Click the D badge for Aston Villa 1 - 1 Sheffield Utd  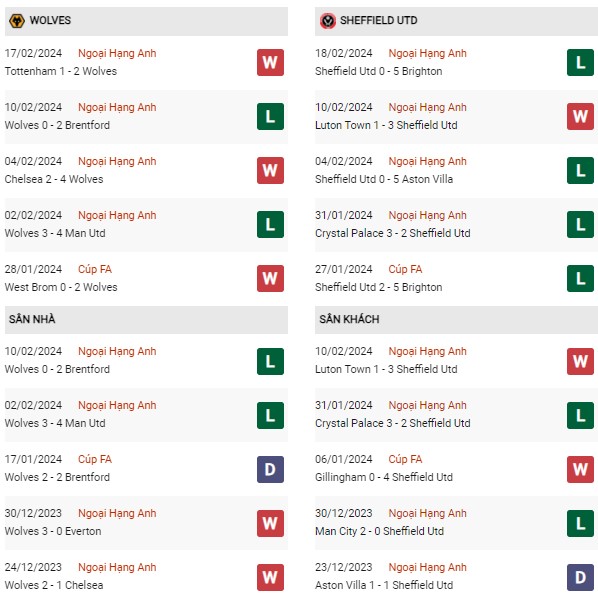(580, 577)
